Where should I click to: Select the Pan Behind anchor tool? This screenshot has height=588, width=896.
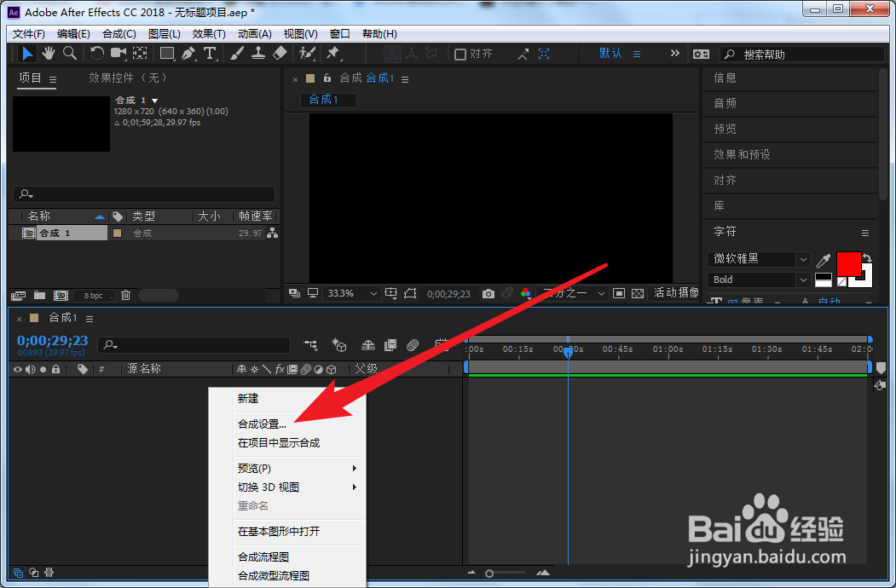tap(140, 54)
